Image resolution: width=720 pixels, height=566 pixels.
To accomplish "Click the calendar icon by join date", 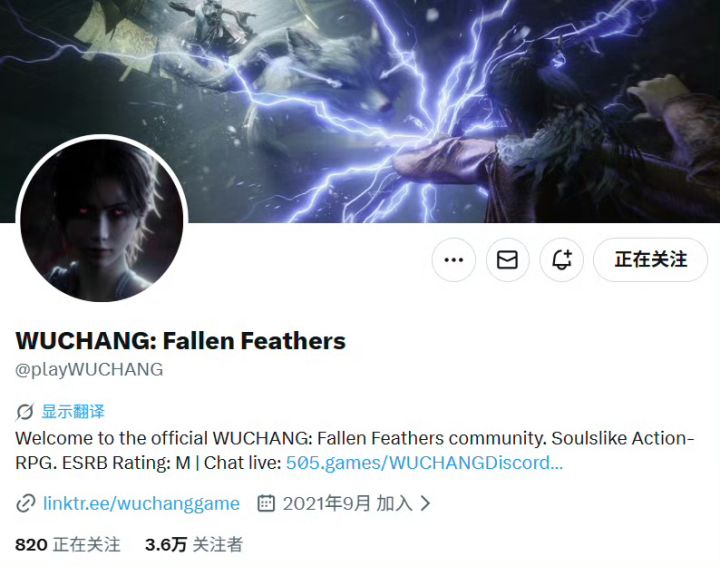I will [266, 504].
